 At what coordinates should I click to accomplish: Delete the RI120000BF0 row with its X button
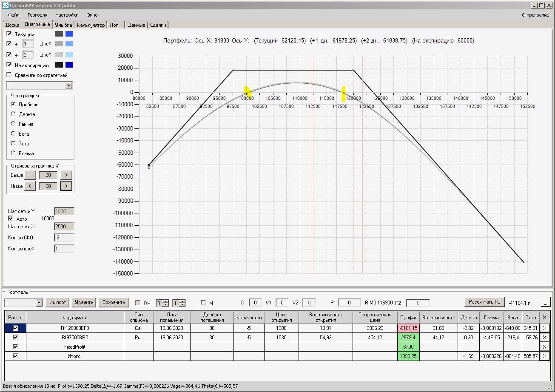[544, 328]
